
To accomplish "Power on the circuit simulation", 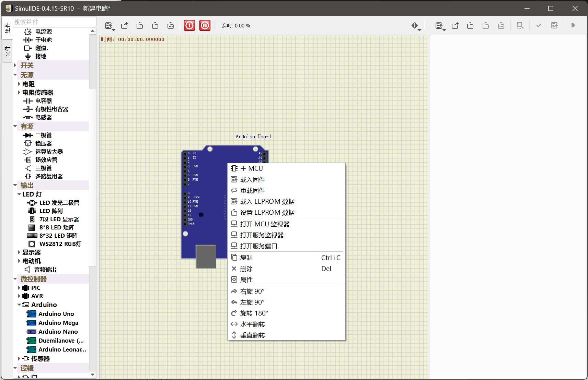I will [189, 25].
